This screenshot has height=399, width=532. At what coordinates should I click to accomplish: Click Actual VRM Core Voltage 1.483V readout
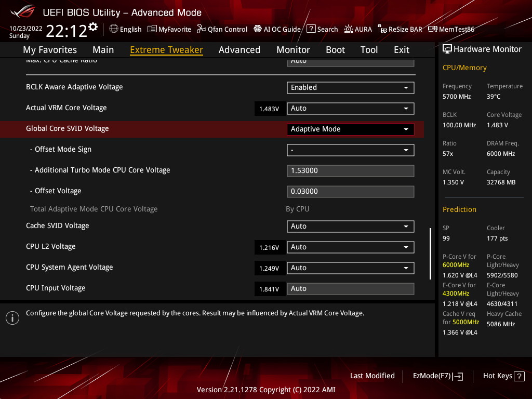(x=269, y=109)
